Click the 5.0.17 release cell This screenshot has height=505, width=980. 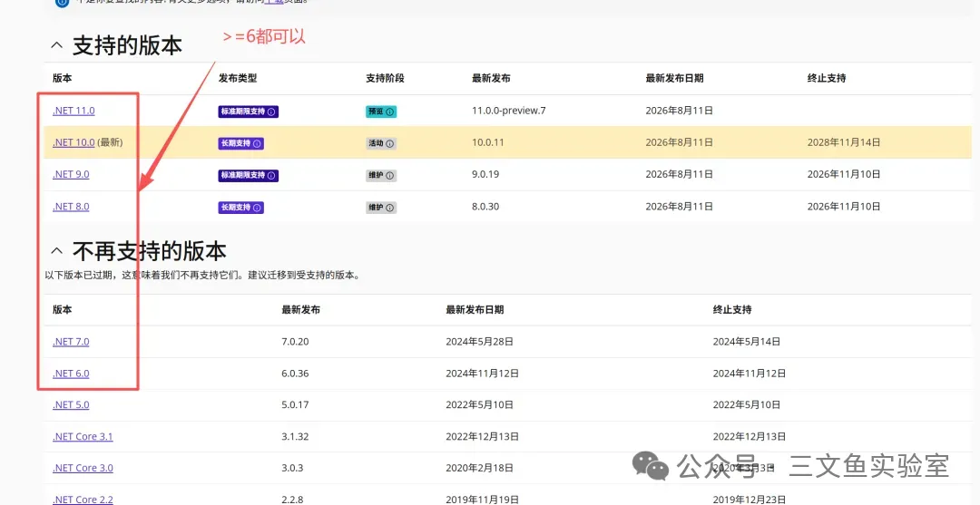pos(295,404)
